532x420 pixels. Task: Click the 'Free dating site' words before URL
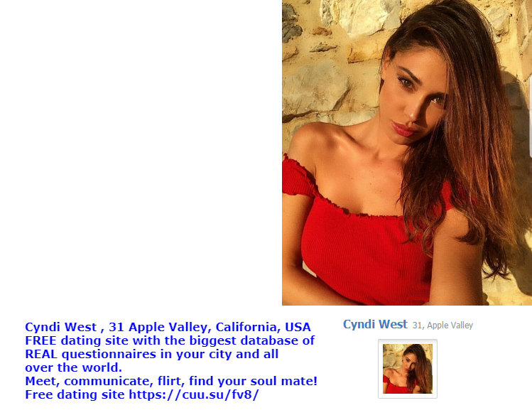75,394
